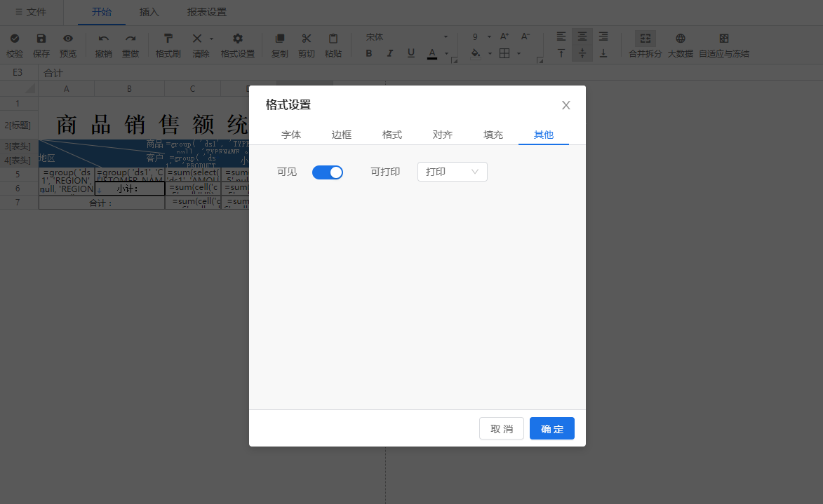Select the 其他 tab in dialog
823x504 pixels.
[543, 135]
